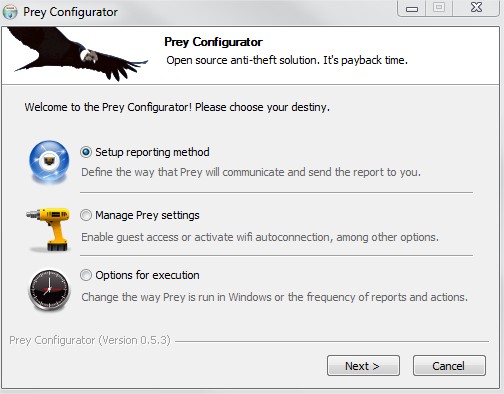Close the Prey Configurator window
The width and height of the screenshot is (504, 394).
[476, 8]
